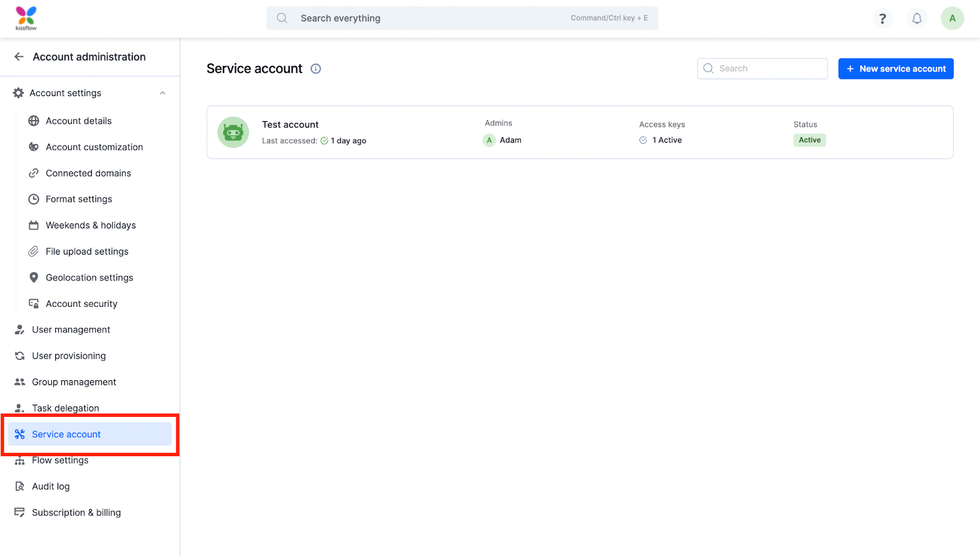The height and width of the screenshot is (557, 980).
Task: Click the magnifier icon in Search everything bar
Action: [x=282, y=18]
